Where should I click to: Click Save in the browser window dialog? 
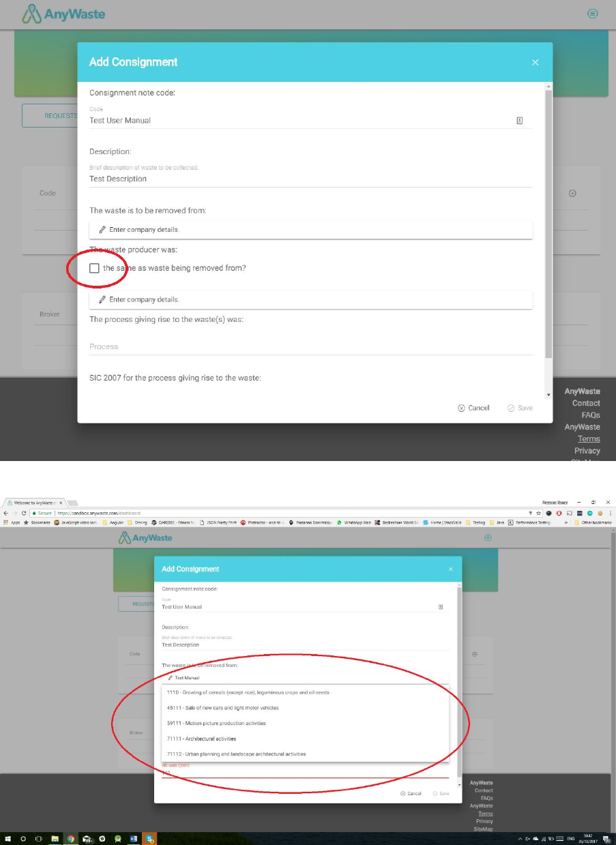click(x=441, y=794)
